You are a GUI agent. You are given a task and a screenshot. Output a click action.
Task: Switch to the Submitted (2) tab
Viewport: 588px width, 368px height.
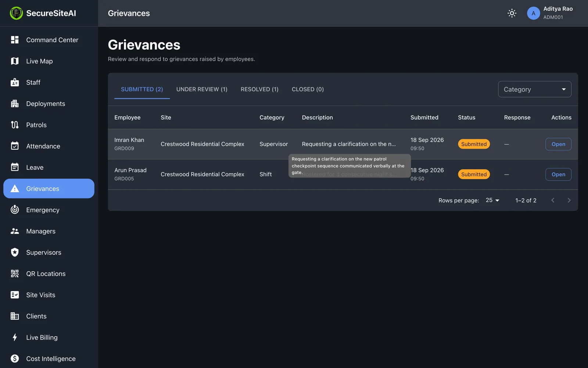[x=142, y=89]
